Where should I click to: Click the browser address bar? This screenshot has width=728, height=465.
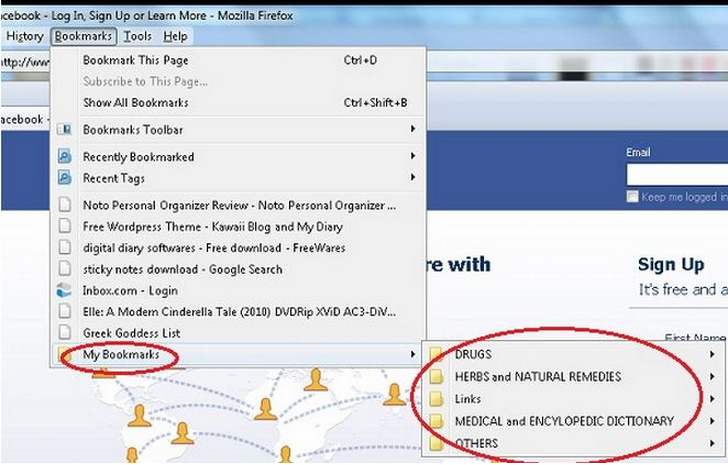click(x=25, y=62)
